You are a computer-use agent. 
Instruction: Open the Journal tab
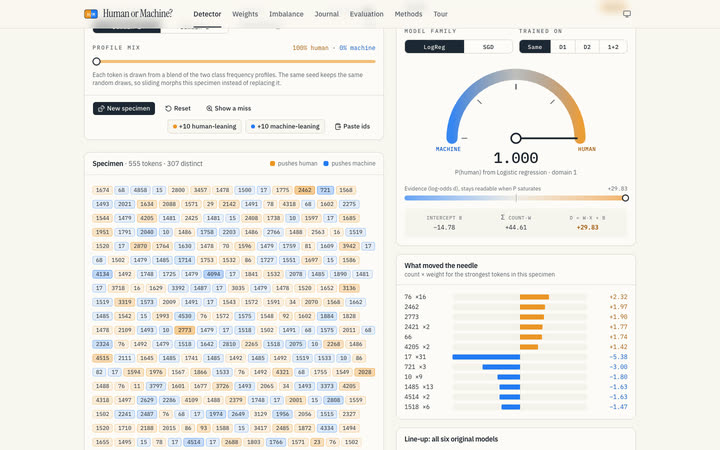point(326,14)
